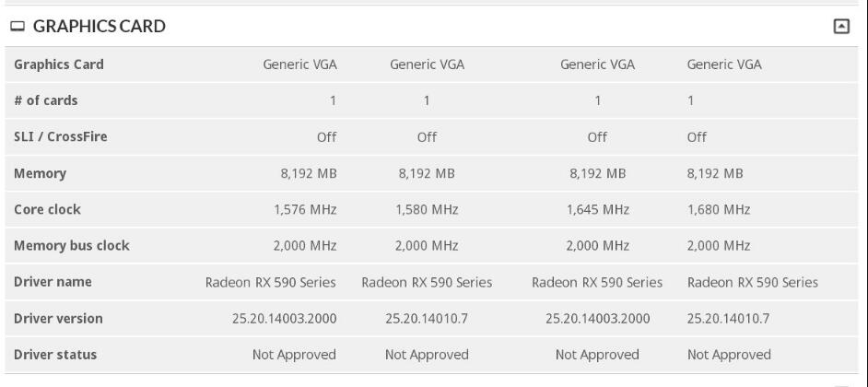Select the Driver name row label
This screenshot has width=868, height=387.
pyautogui.click(x=53, y=282)
